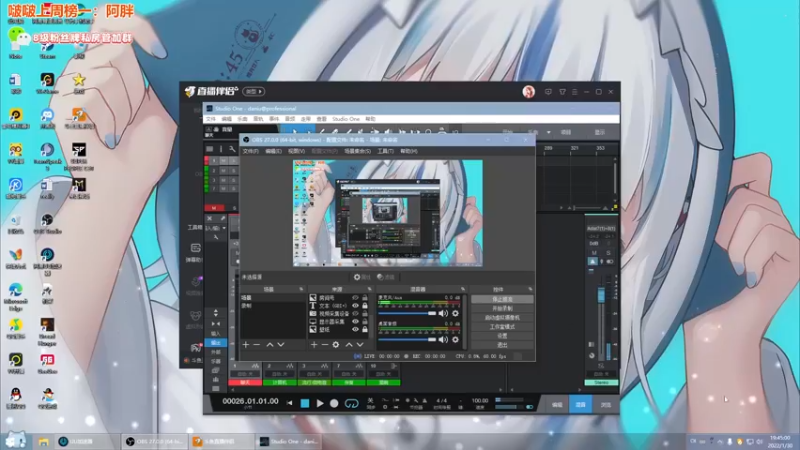Image resolution: width=800 pixels, height=450 pixels.
Task: Mute desktop audio in OBS mixer
Action: [443, 339]
